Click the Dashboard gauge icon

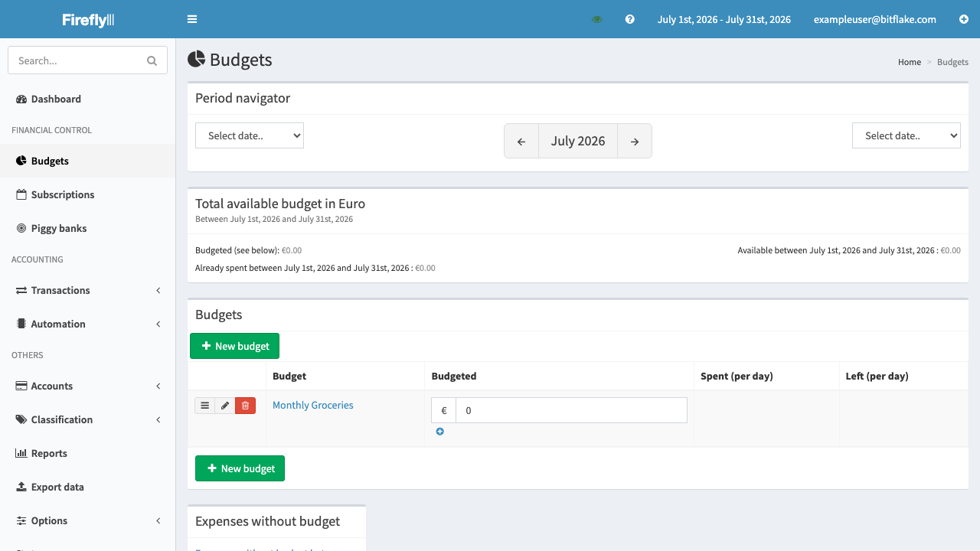pos(21,99)
